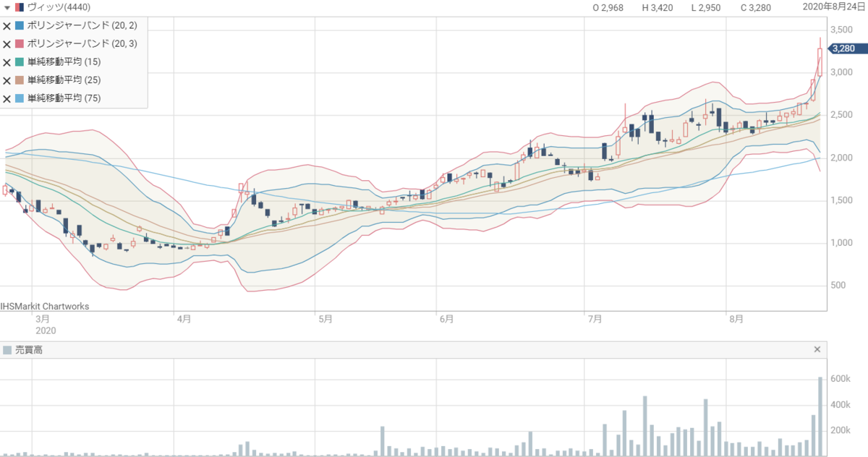Image resolution: width=868 pixels, height=457 pixels.
Task: Click the 単純移動平均 (15) label
Action: click(x=64, y=62)
